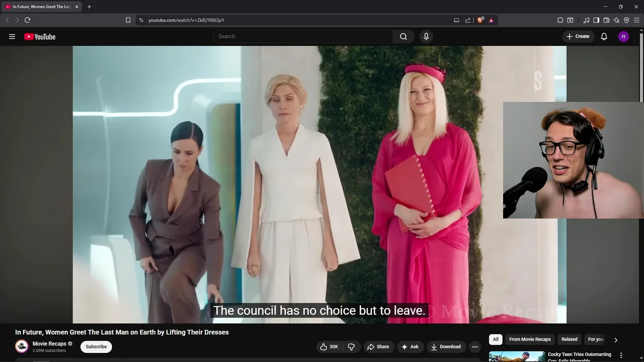644x362 pixels.
Task: Click the Create button
Action: pyautogui.click(x=578, y=36)
